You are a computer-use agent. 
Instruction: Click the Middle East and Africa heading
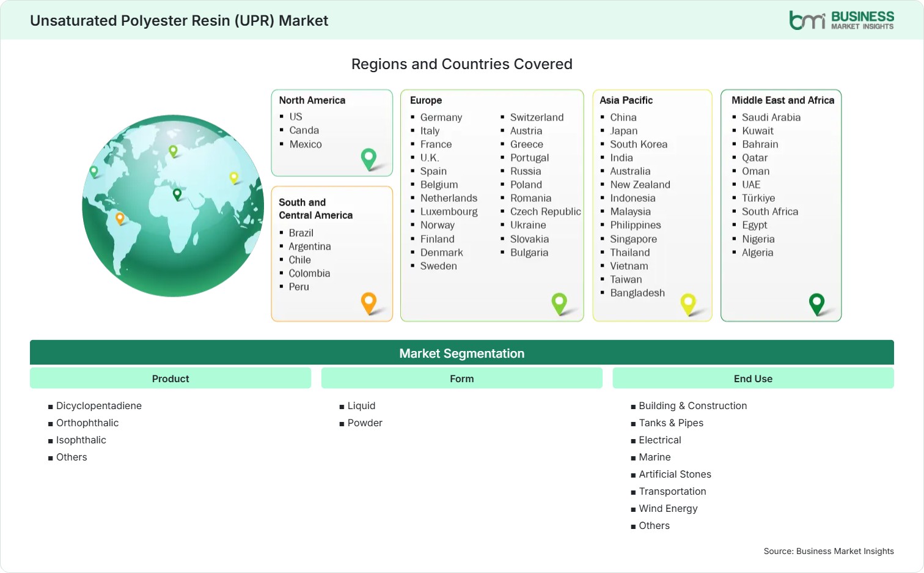[783, 100]
